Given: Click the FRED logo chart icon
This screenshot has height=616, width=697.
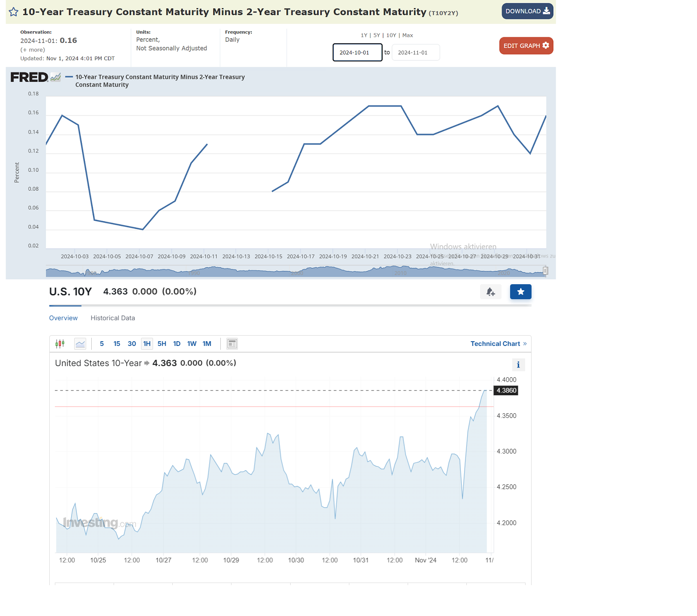Looking at the screenshot, I should (55, 78).
